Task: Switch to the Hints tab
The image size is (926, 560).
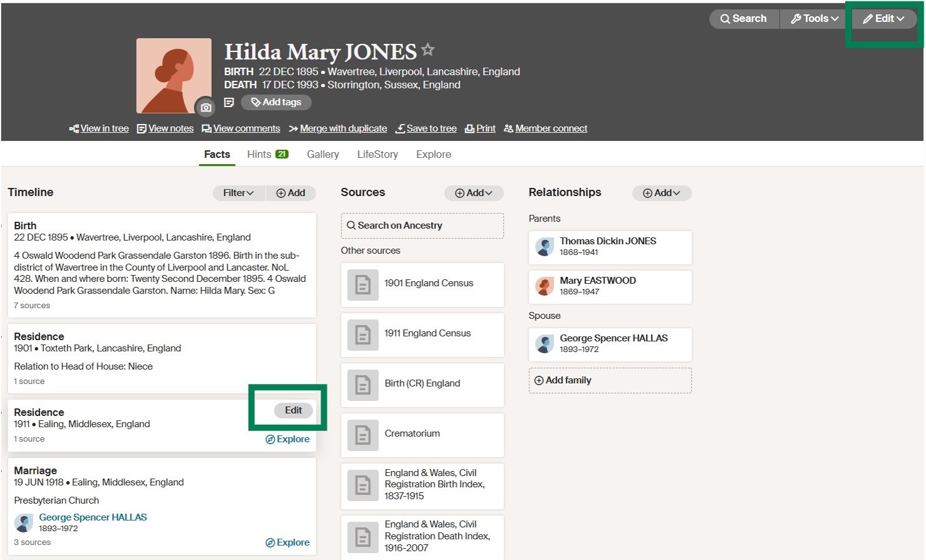Action: click(x=267, y=154)
